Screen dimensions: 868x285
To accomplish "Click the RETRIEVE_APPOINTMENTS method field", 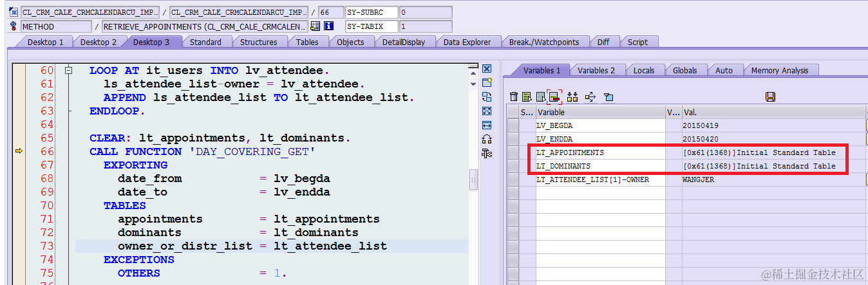I will [x=205, y=26].
